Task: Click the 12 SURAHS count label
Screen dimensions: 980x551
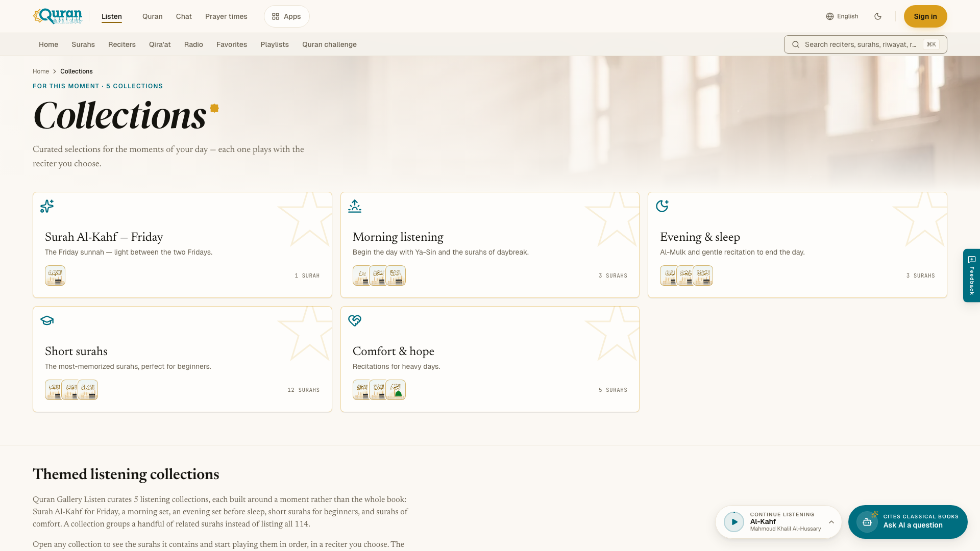Action: pos(303,390)
